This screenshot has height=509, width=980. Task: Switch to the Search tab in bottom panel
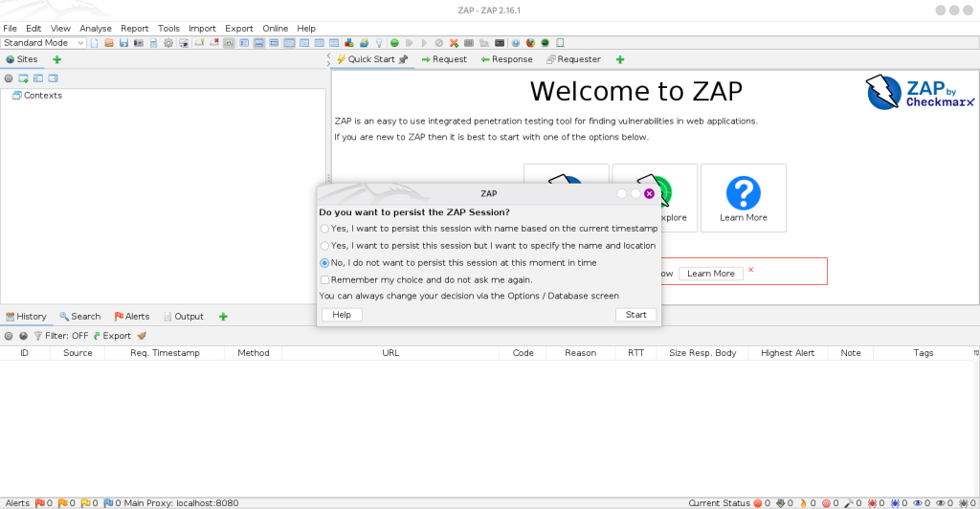(x=80, y=317)
